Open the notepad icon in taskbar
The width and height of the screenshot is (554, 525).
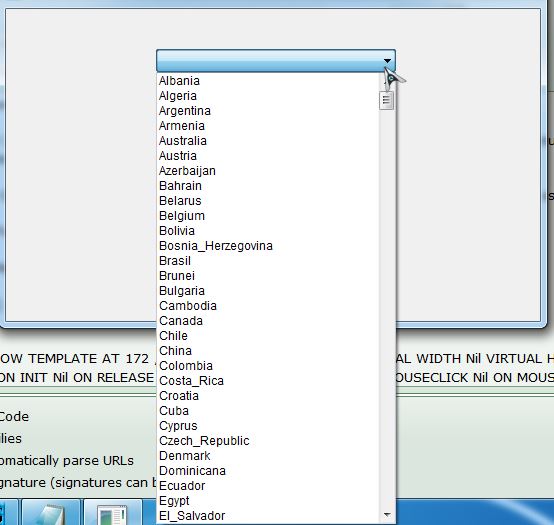click(x=51, y=513)
